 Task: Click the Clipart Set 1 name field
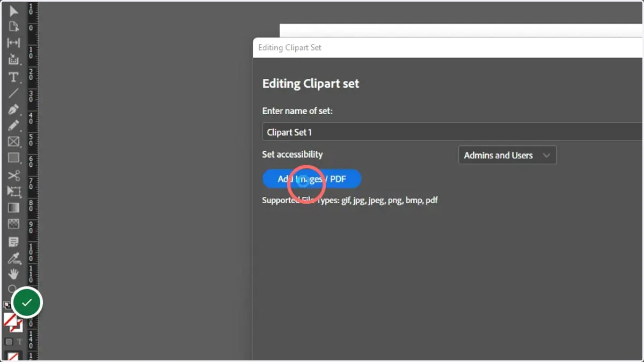click(452, 132)
